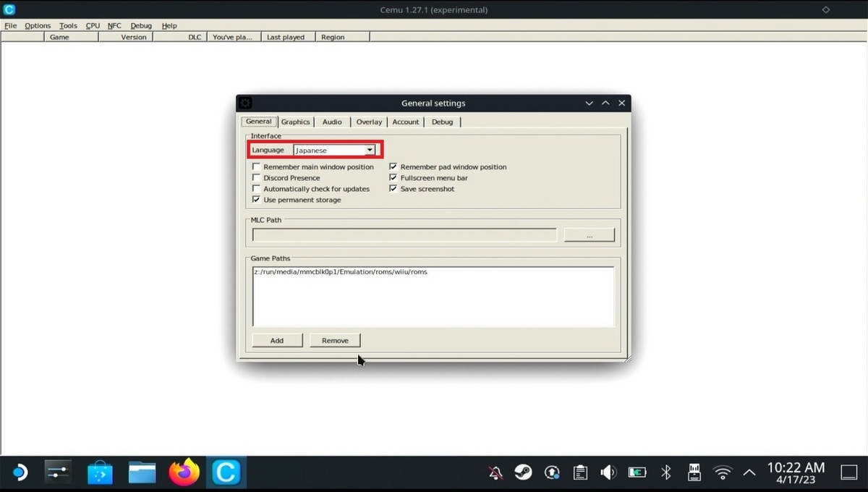Expand hidden system tray icons arrow
868x492 pixels.
(749, 473)
